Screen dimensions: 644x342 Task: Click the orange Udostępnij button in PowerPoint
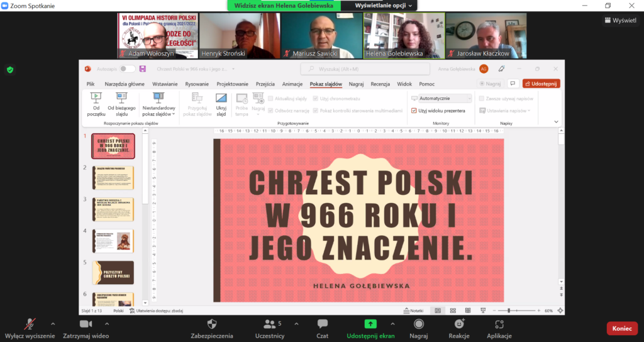541,83
